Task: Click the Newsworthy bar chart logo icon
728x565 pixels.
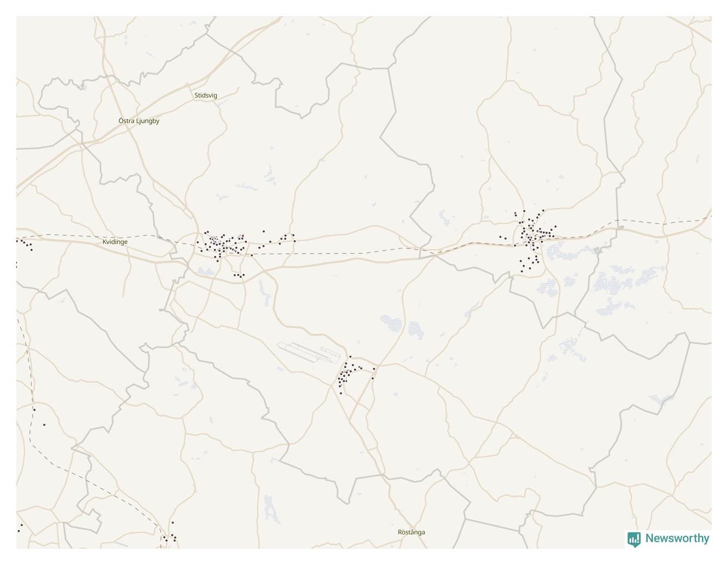Action: tap(633, 538)
